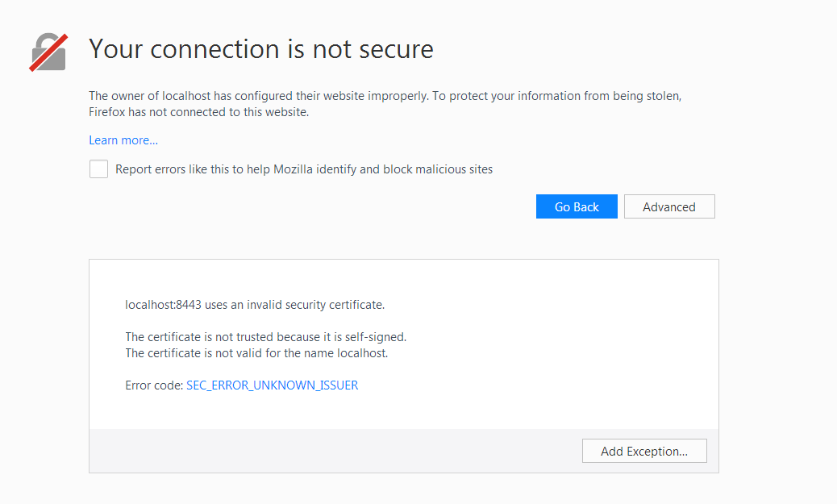Tick the Report errors checkbox
This screenshot has width=837, height=504.
click(98, 169)
